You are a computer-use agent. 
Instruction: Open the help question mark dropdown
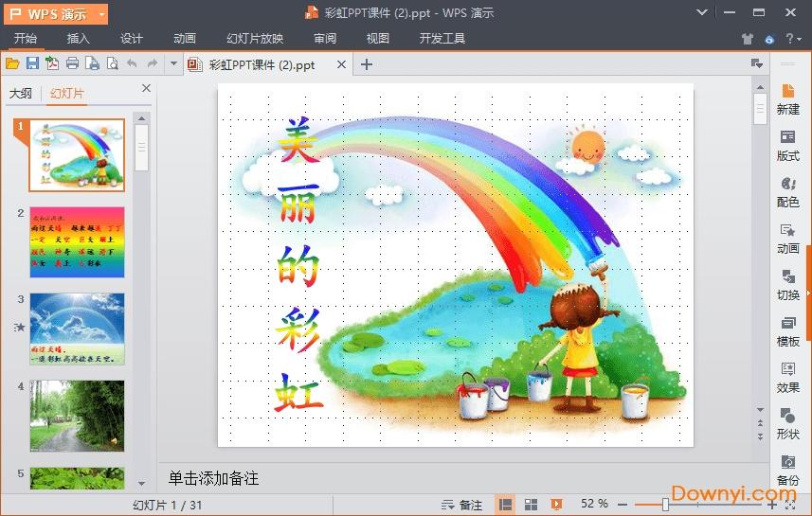(x=793, y=39)
